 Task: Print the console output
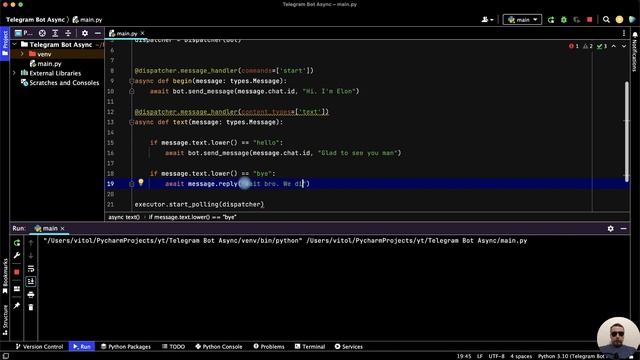31,294
